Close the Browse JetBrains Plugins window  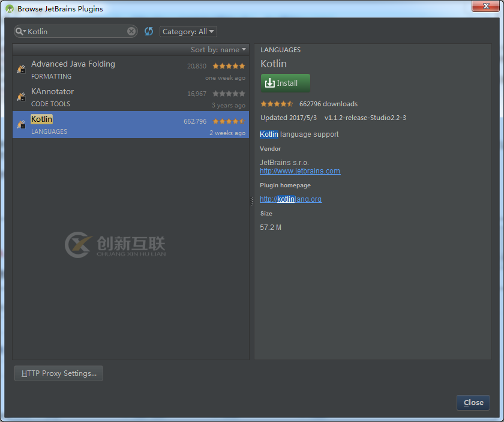(x=485, y=6)
